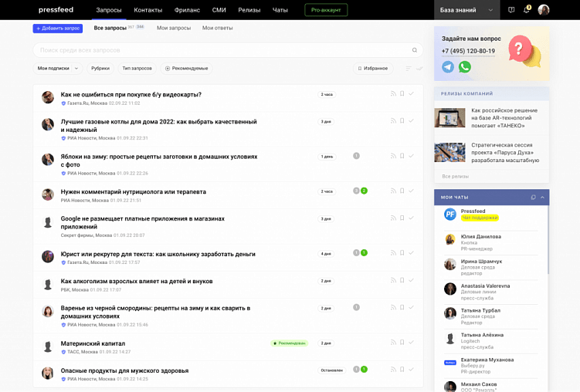Open the СМИ tab

[219, 10]
